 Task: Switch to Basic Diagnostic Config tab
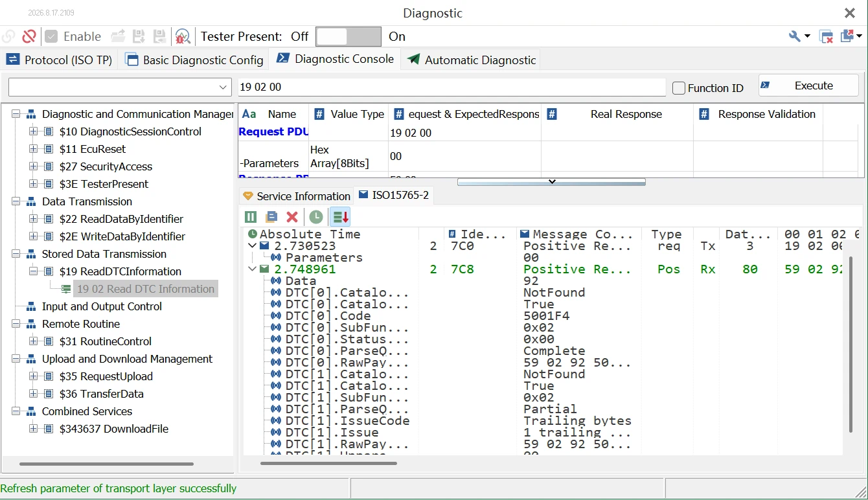194,60
